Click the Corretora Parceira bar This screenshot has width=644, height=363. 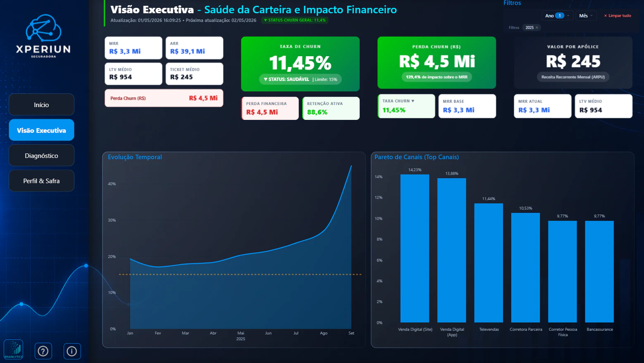(x=525, y=267)
